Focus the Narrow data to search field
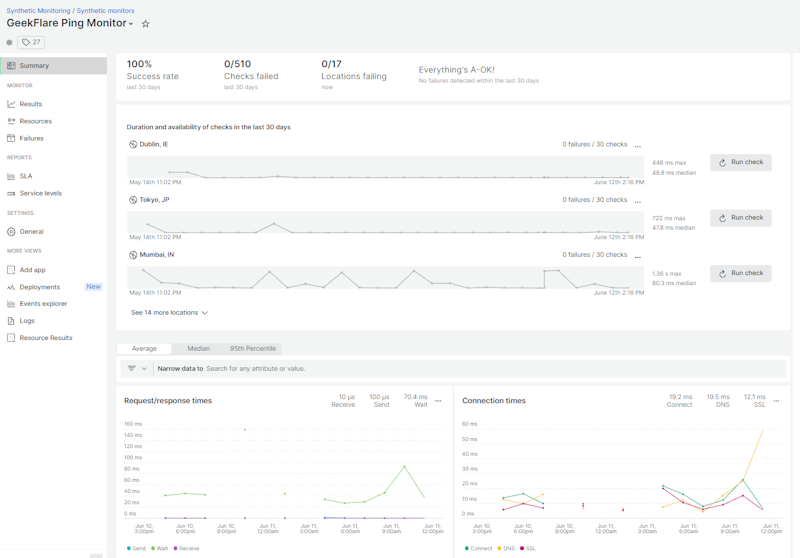 click(469, 369)
